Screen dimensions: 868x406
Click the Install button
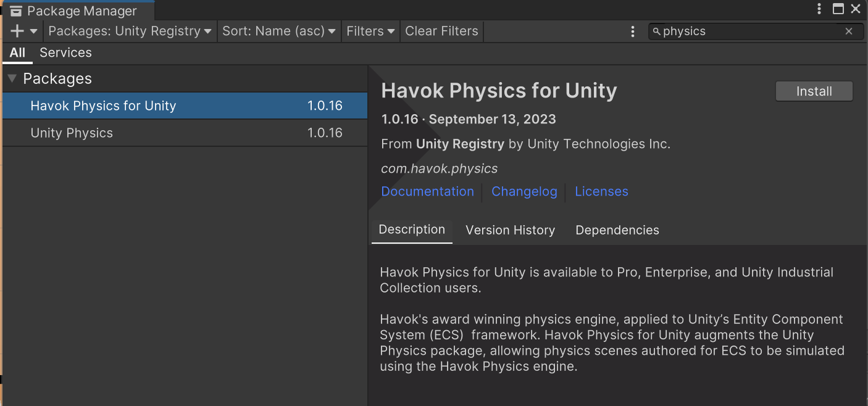coord(814,91)
